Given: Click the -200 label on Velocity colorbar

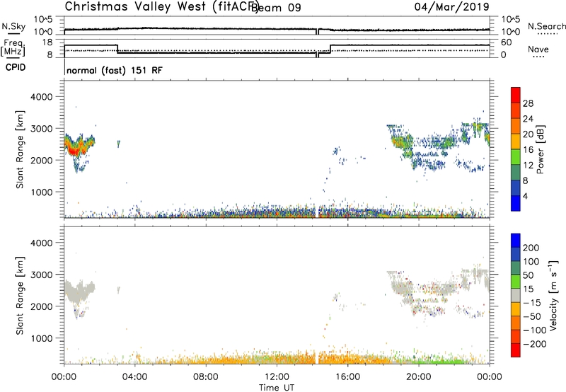Looking at the screenshot, I should point(535,344).
